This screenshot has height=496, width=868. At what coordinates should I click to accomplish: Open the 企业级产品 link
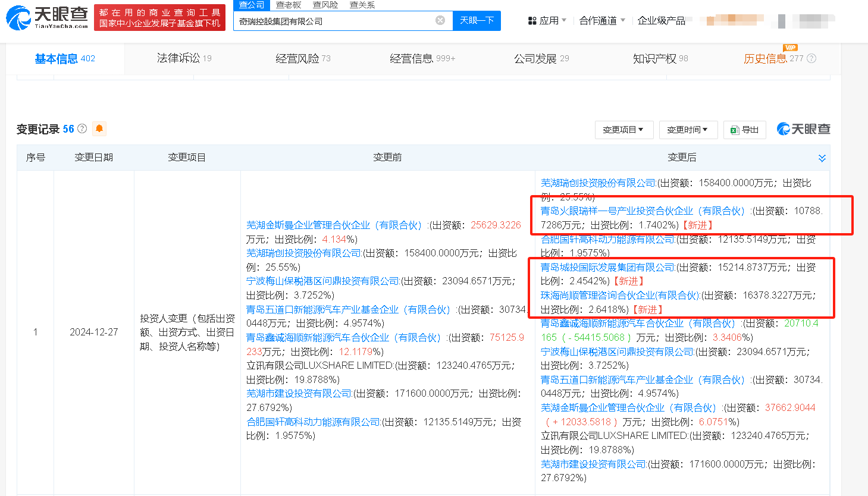coord(661,21)
